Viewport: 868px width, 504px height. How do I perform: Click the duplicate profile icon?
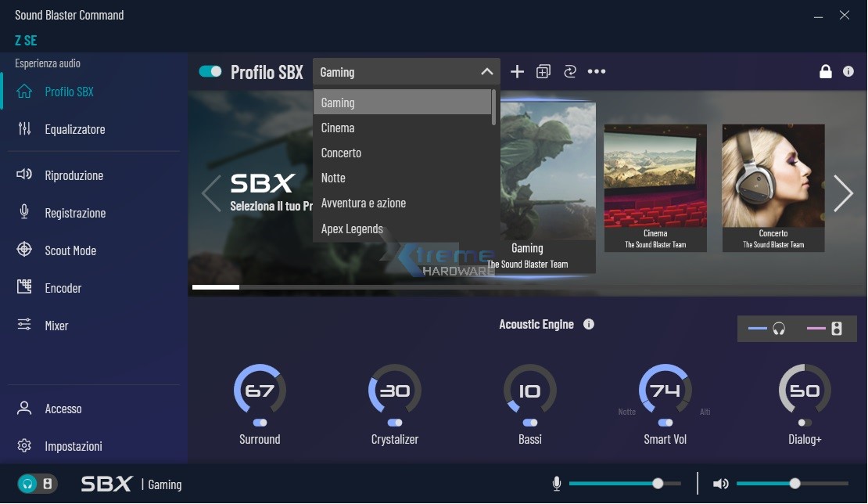click(543, 72)
